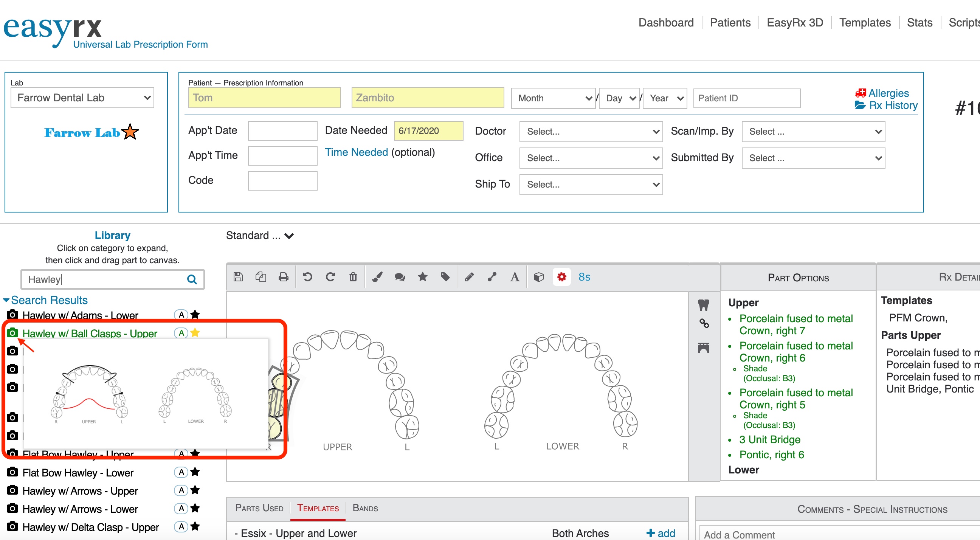Select the text A tool
Viewport: 980px width, 540px height.
coord(515,277)
